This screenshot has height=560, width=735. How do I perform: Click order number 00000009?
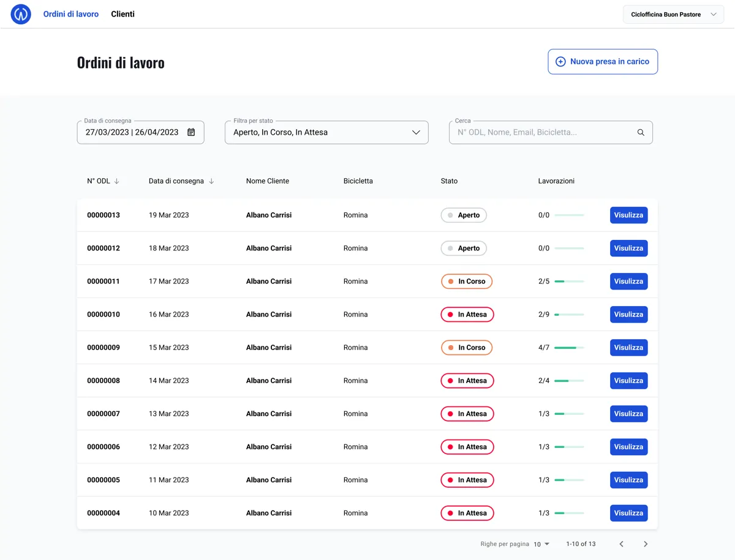click(x=104, y=348)
